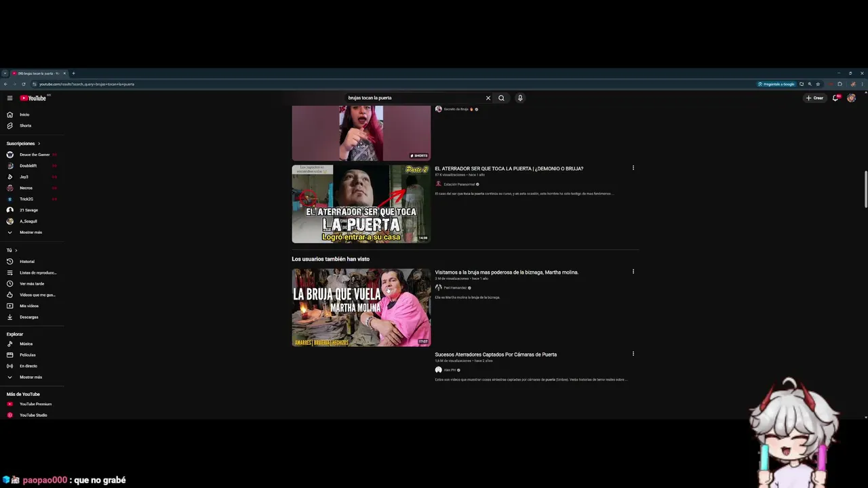868x488 pixels.
Task: Close the YouTube browser tab
Action: pyautogui.click(x=63, y=73)
